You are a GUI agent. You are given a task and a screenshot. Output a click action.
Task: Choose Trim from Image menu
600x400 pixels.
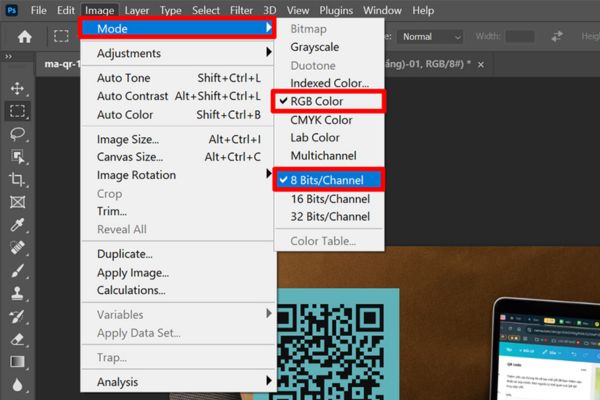point(178,211)
